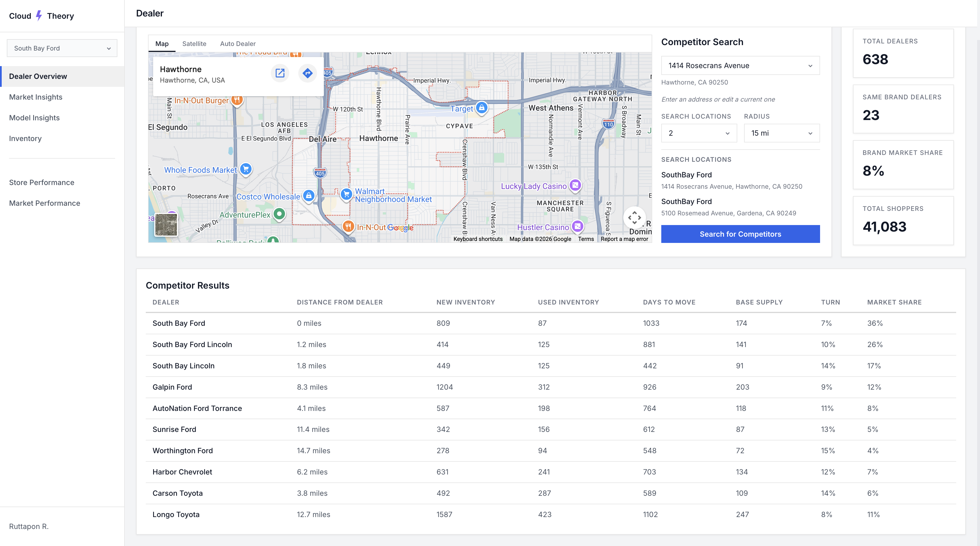Open Market Performance in sidebar
The height and width of the screenshot is (546, 980).
pos(62,203)
